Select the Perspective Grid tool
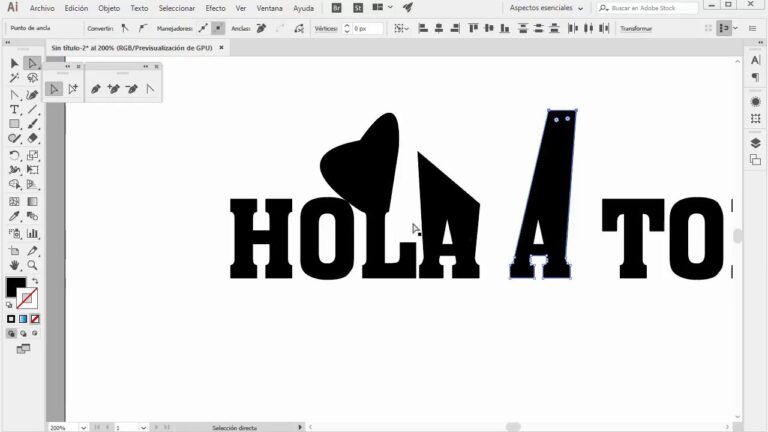The height and width of the screenshot is (432, 768). [x=32, y=184]
